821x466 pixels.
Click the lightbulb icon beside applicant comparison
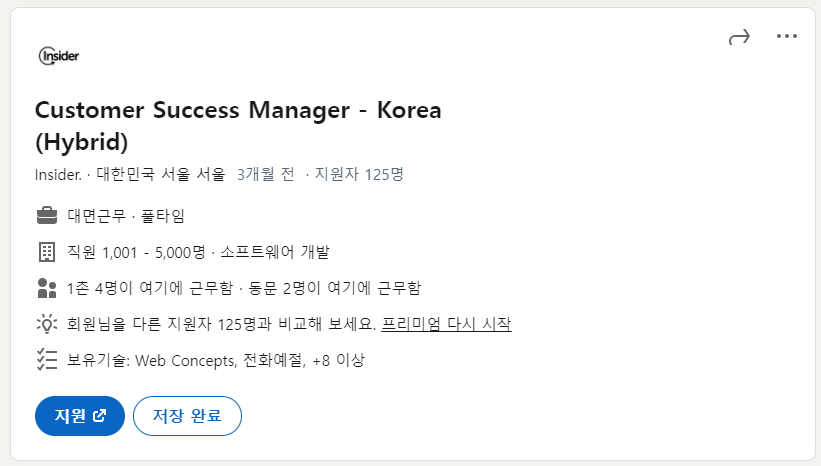tap(46, 324)
